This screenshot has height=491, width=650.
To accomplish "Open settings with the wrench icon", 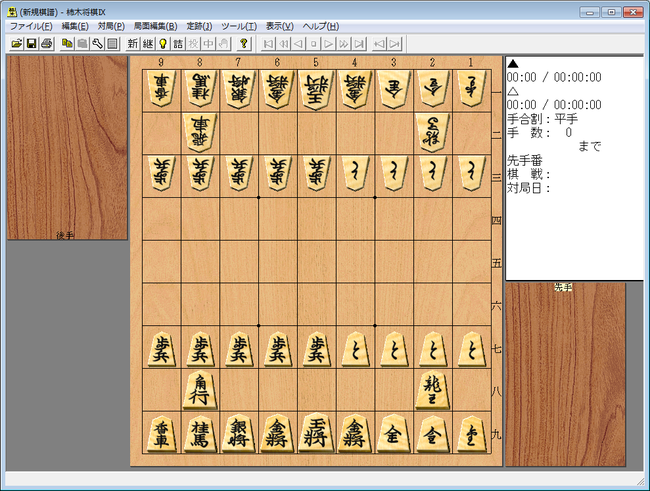I will coord(97,44).
